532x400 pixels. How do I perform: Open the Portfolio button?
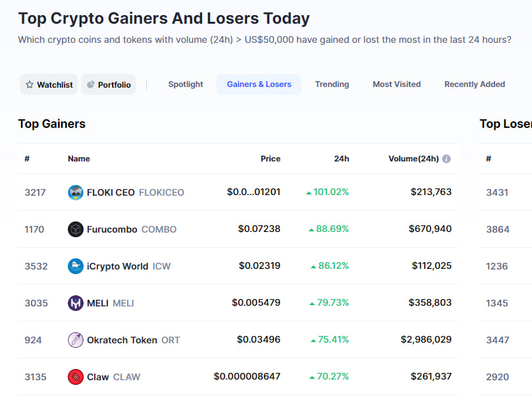[108, 84]
